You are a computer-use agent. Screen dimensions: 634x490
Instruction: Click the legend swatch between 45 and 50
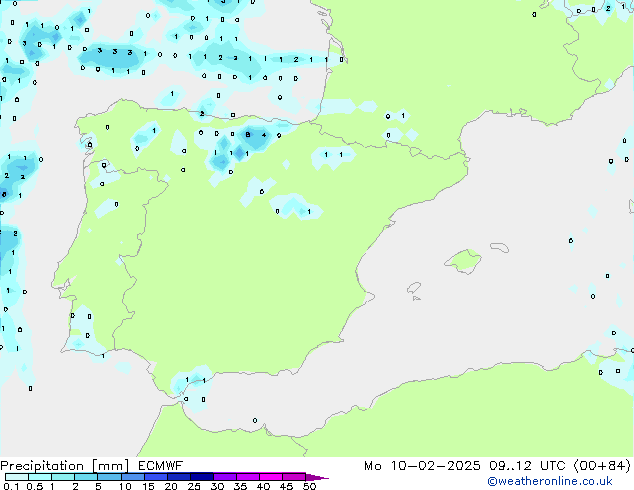coord(294,477)
